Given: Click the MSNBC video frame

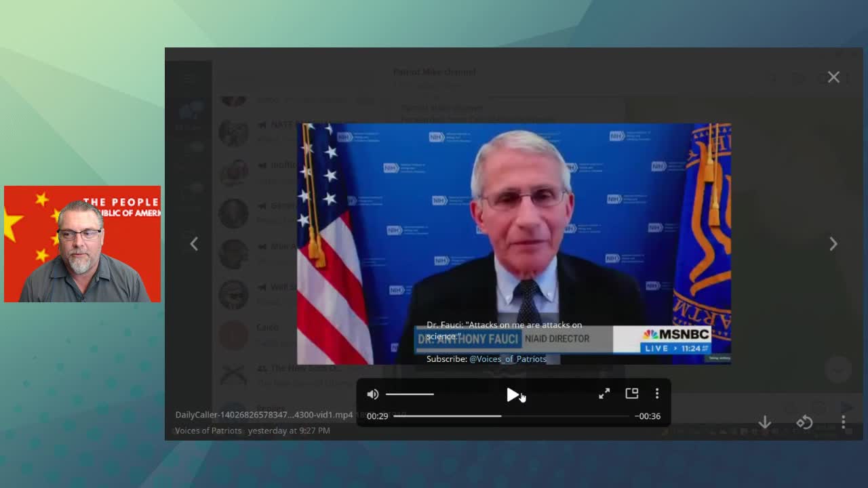Looking at the screenshot, I should (514, 244).
